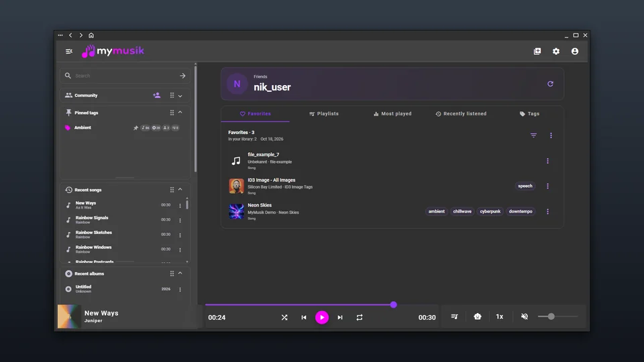Click the ID3 Image cover thumbnail
Screen dimensions: 644x362
236,186
